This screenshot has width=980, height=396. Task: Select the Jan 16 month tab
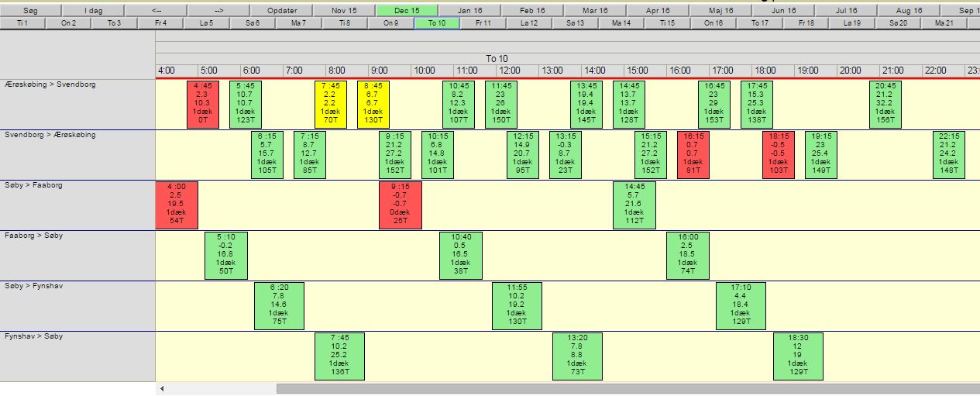469,10
